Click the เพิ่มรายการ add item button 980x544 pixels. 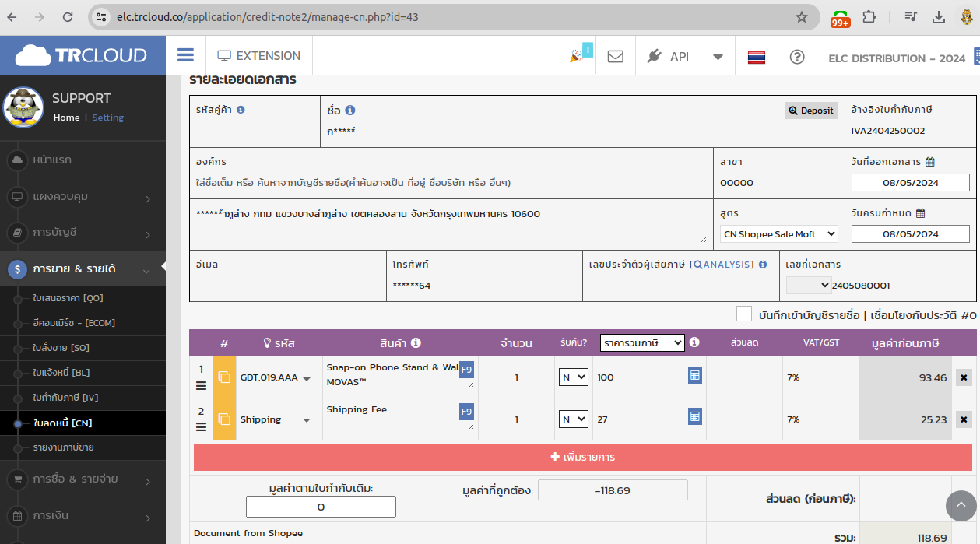click(583, 457)
